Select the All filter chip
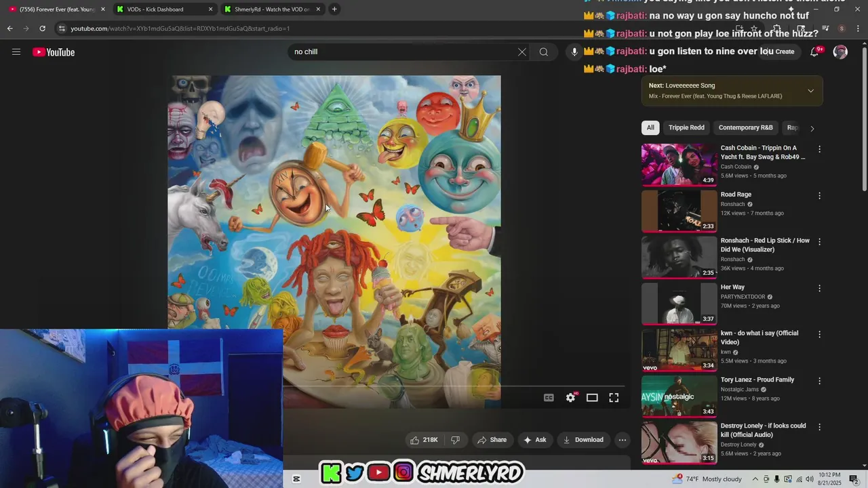This screenshot has width=868, height=488. coord(650,127)
